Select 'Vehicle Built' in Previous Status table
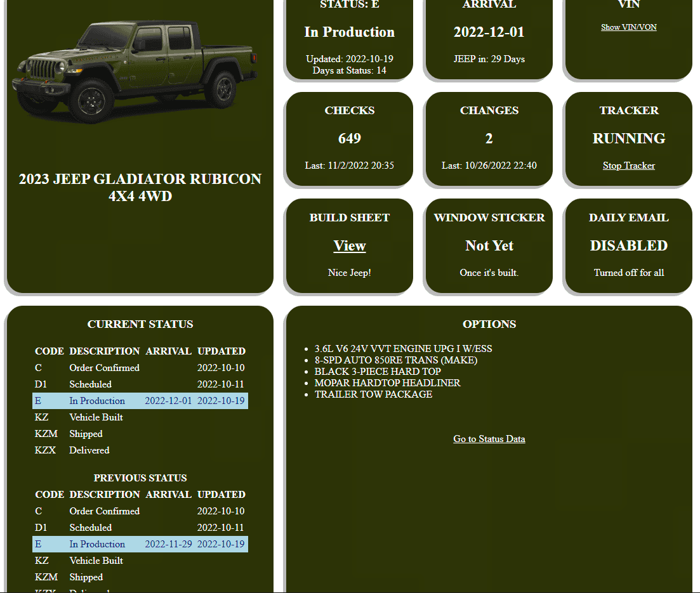The image size is (700, 593). click(96, 561)
